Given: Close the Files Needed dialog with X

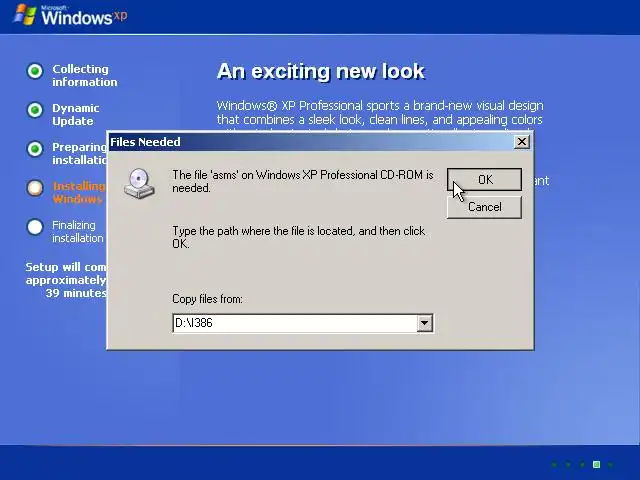Looking at the screenshot, I should 522,142.
